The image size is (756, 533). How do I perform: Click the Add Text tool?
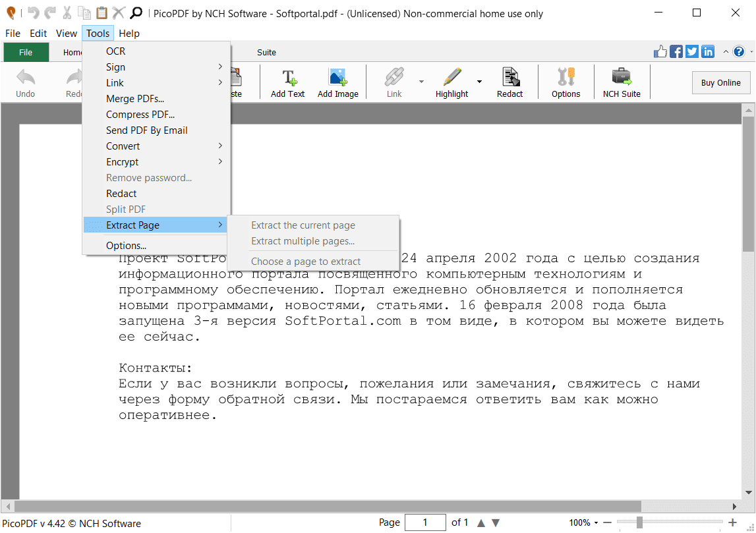[287, 83]
